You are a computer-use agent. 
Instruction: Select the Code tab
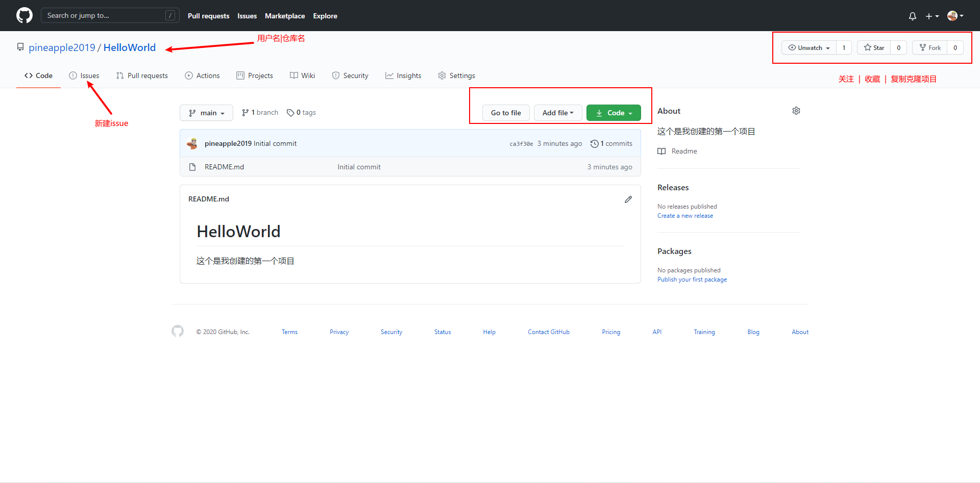coord(38,75)
